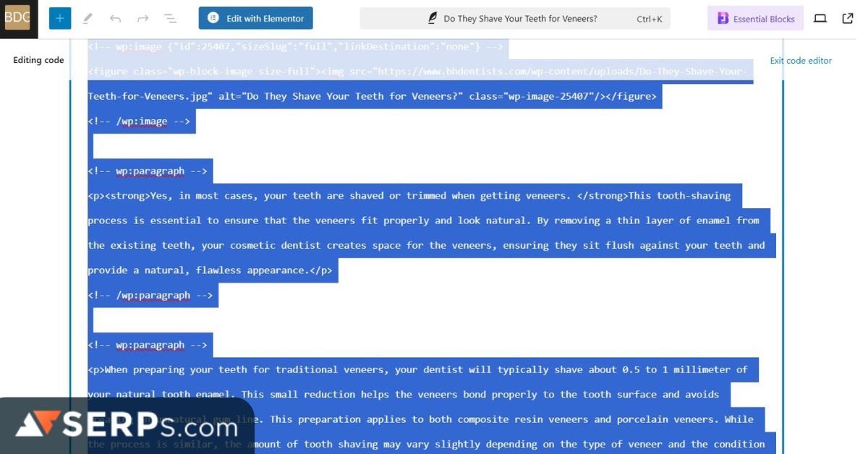The image size is (868, 454).
Task: Undo the last change
Action: click(x=116, y=18)
